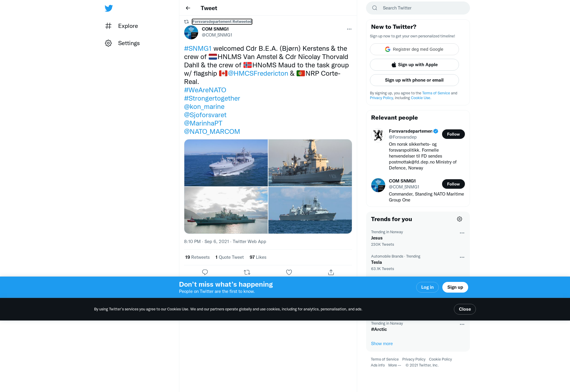Click Show more trends link
This screenshot has width=570, height=392.
[x=382, y=344]
